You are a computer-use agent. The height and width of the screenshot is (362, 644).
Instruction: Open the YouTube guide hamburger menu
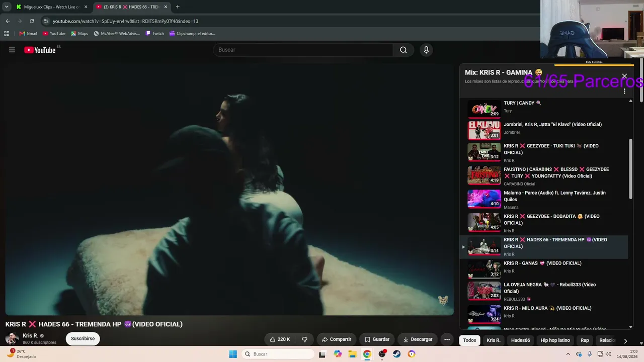[12, 50]
